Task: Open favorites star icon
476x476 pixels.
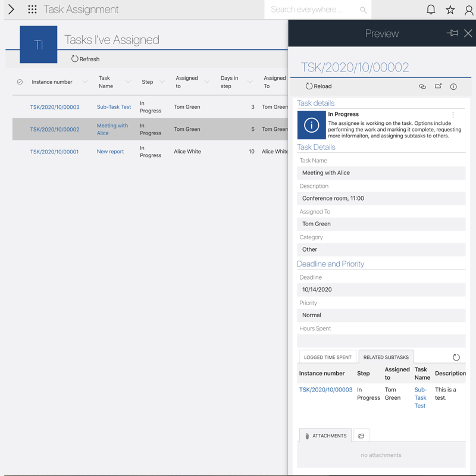Action: point(450,10)
